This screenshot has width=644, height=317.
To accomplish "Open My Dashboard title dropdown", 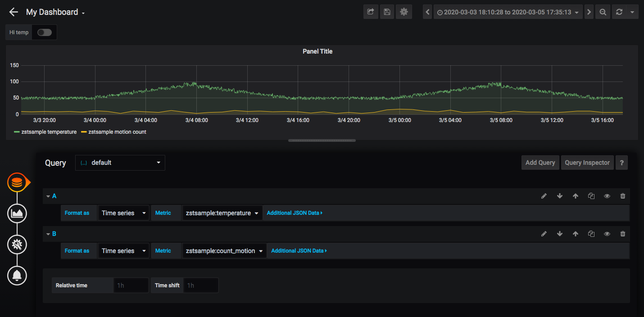I will tap(55, 12).
